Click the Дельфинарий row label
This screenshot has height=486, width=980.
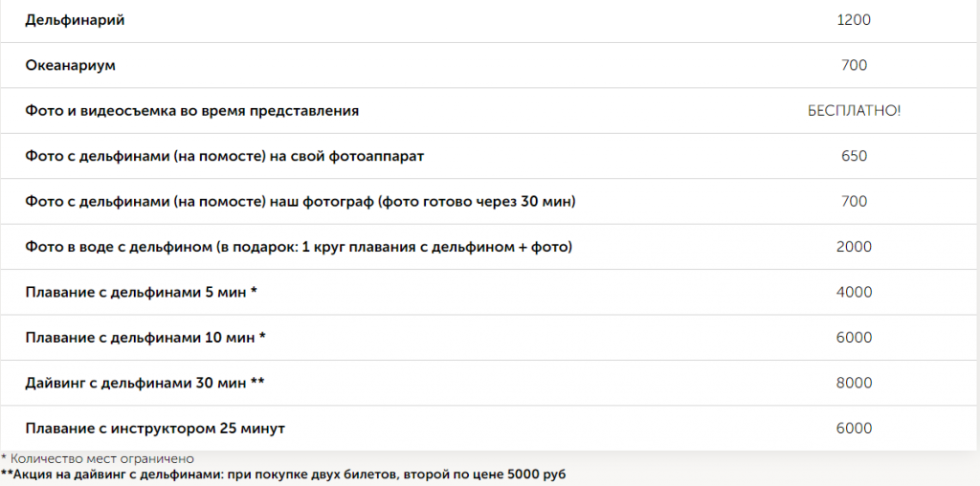pos(75,20)
